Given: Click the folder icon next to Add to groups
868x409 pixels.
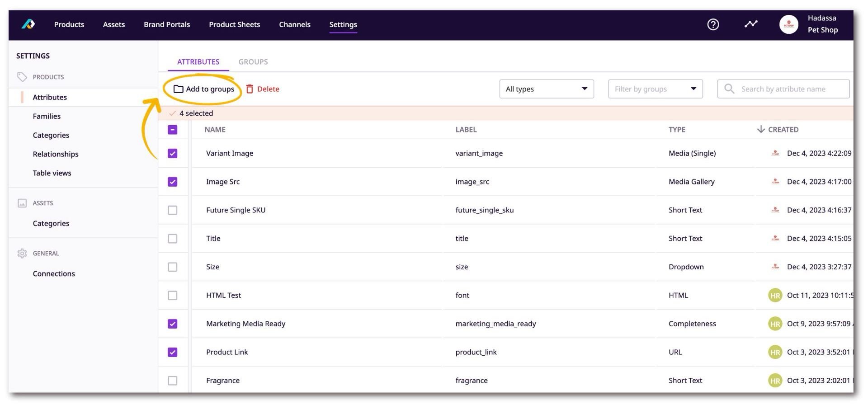Looking at the screenshot, I should (177, 89).
